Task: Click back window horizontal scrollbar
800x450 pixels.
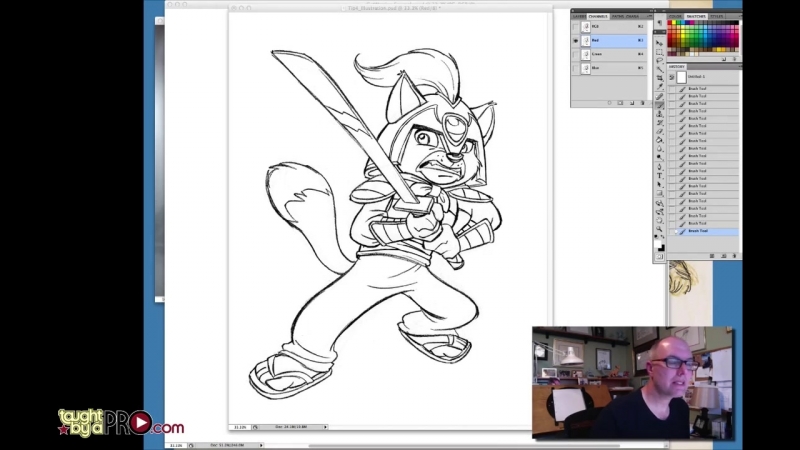Action: point(464,446)
